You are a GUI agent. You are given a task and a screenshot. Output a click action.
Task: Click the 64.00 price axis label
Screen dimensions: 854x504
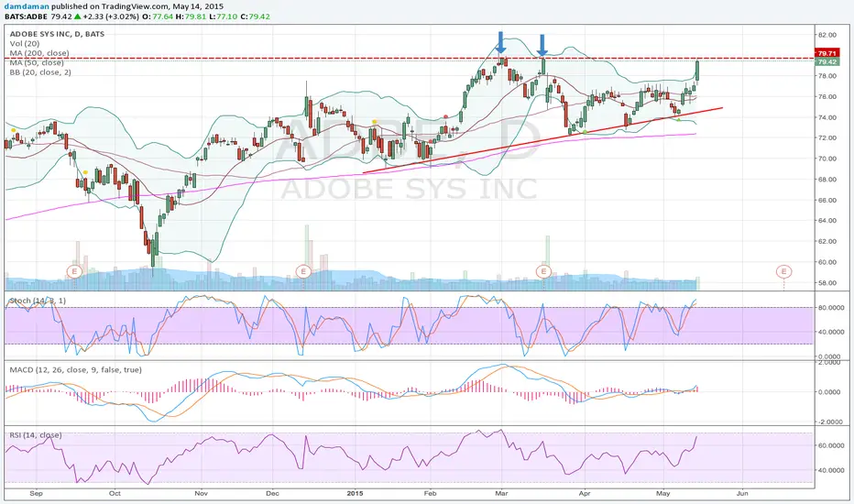[x=827, y=221]
